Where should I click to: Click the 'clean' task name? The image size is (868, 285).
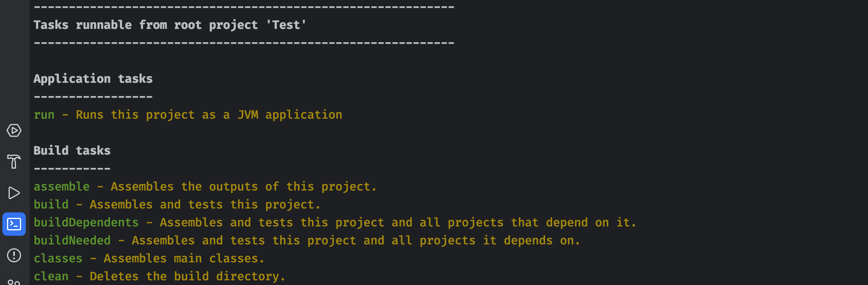(51, 276)
